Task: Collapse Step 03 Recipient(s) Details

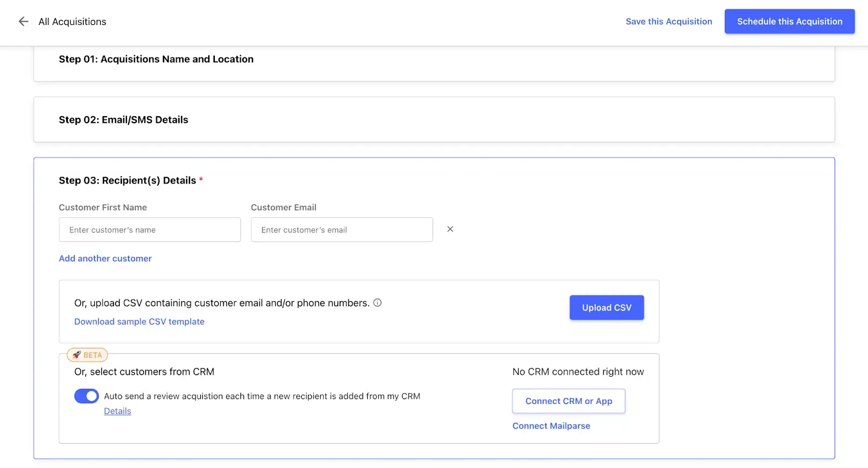Action: coord(127,181)
